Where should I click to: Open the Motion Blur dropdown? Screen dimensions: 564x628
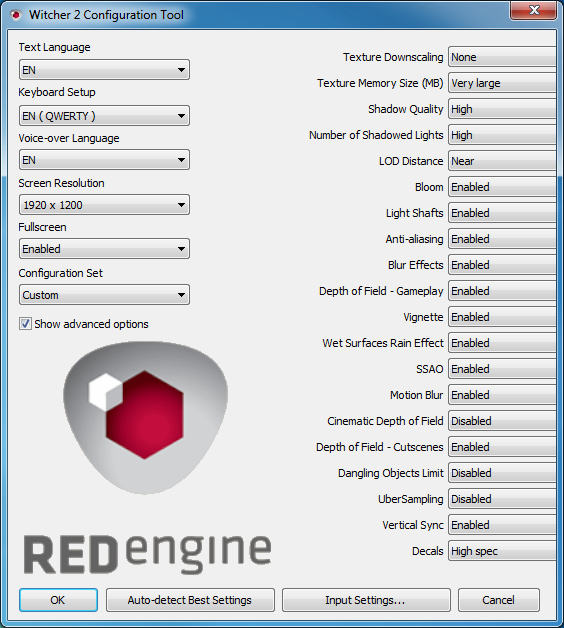502,395
